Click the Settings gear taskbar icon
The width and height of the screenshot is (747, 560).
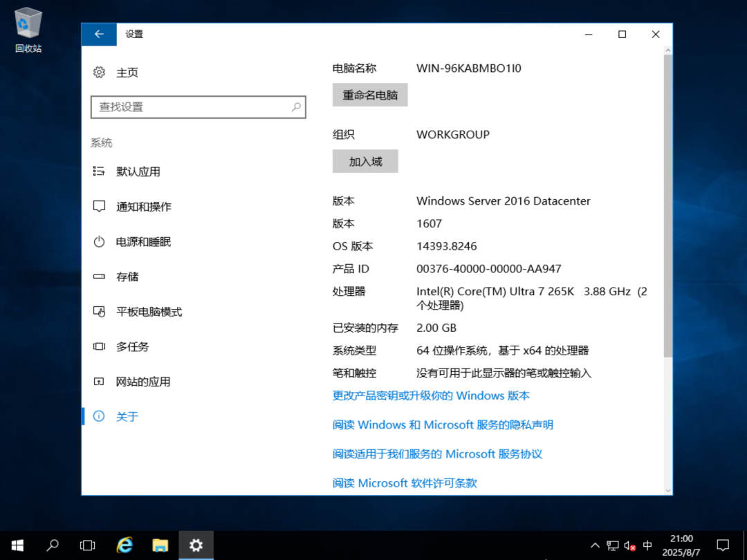pyautogui.click(x=196, y=545)
